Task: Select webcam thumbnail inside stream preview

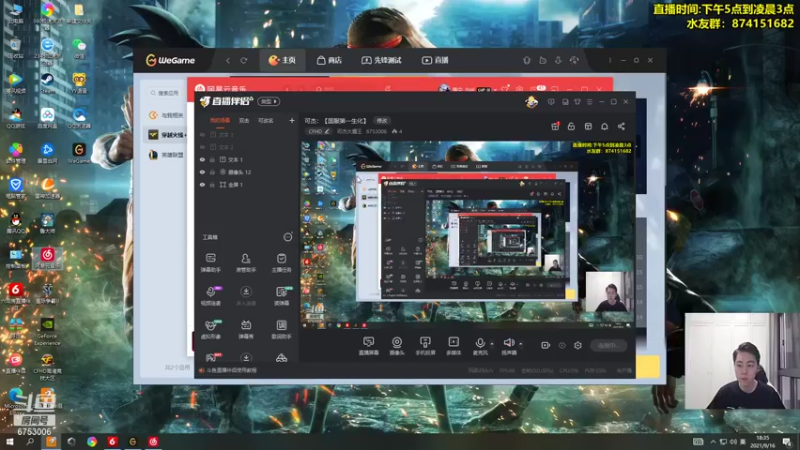Action: point(609,292)
